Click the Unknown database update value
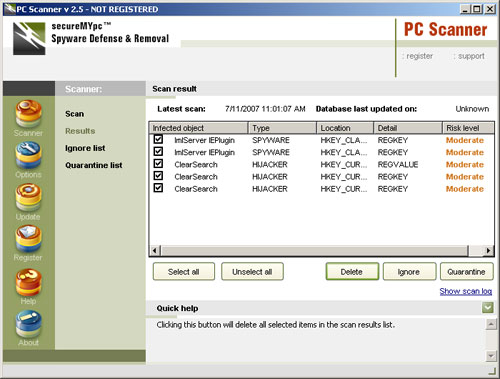The image size is (500, 379). [x=472, y=109]
